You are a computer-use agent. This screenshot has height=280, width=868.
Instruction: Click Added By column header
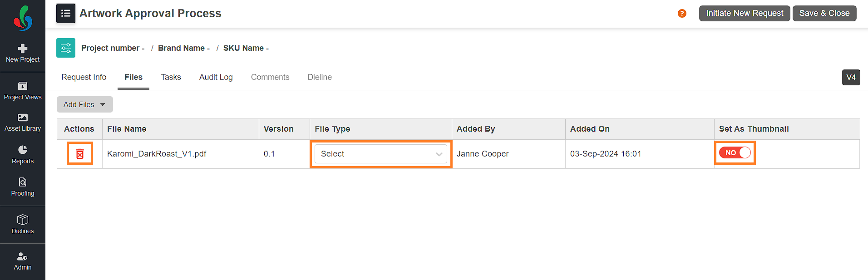[476, 129]
